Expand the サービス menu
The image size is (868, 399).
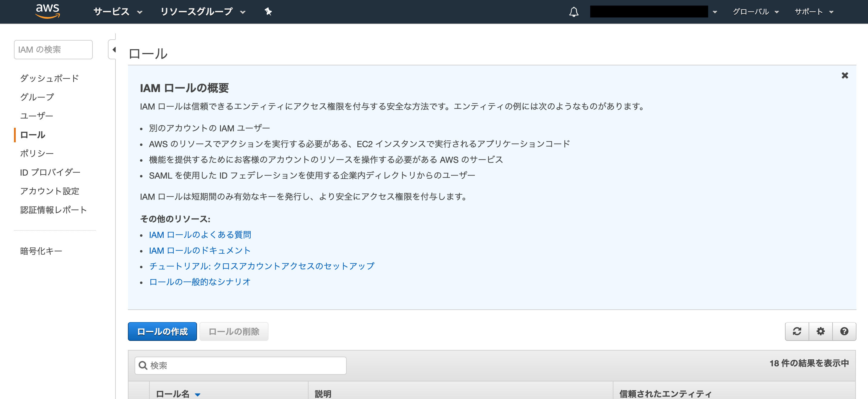[118, 12]
